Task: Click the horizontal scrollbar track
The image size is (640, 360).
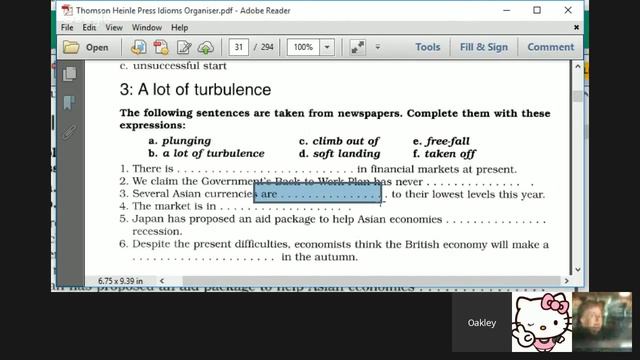Action: click(371, 281)
